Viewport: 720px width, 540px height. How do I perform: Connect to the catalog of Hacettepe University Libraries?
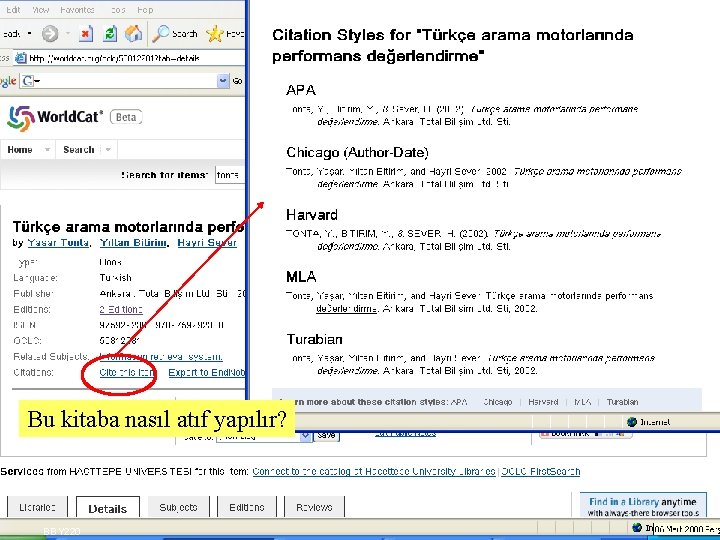click(x=374, y=472)
